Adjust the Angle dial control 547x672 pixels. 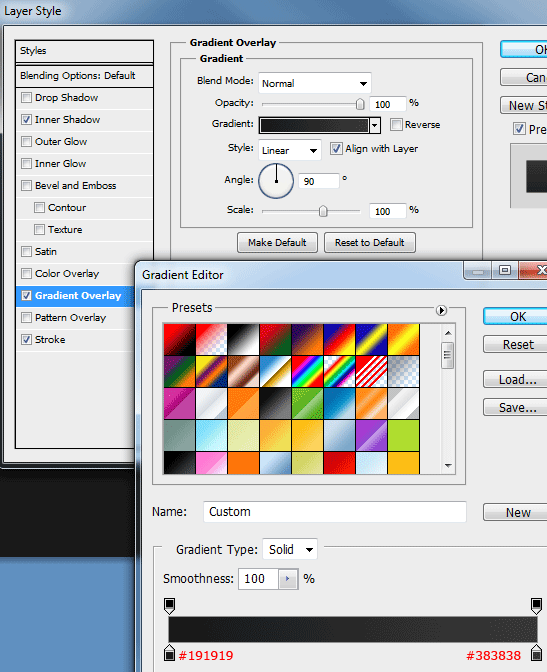tap(276, 181)
